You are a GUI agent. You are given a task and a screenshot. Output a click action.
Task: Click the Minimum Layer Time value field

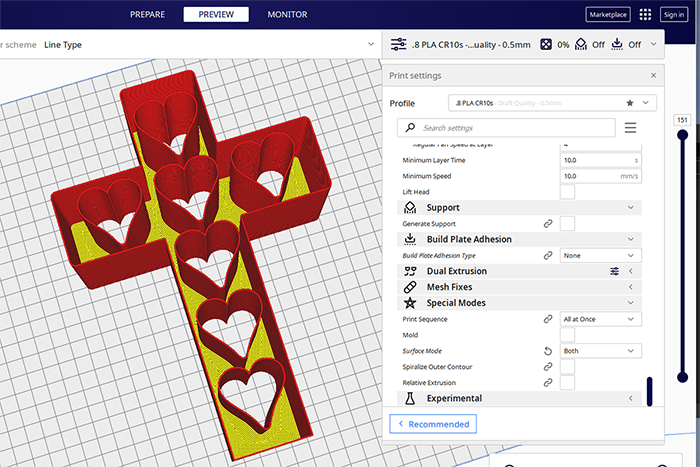point(601,160)
